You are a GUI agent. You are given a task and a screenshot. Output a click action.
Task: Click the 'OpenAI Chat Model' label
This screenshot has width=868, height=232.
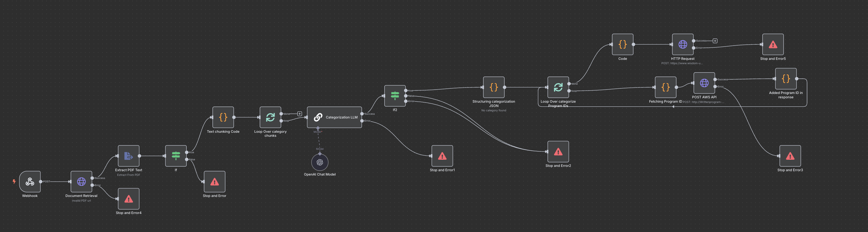[x=320, y=174]
